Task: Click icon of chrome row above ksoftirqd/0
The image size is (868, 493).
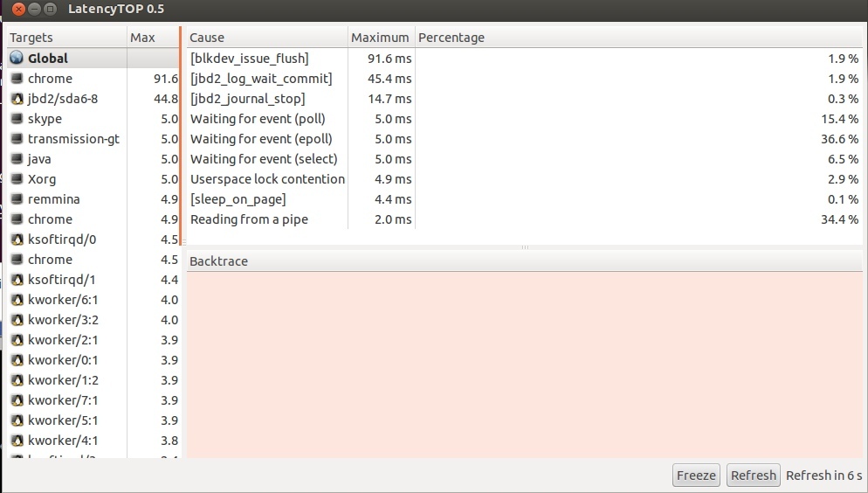Action: tap(17, 219)
